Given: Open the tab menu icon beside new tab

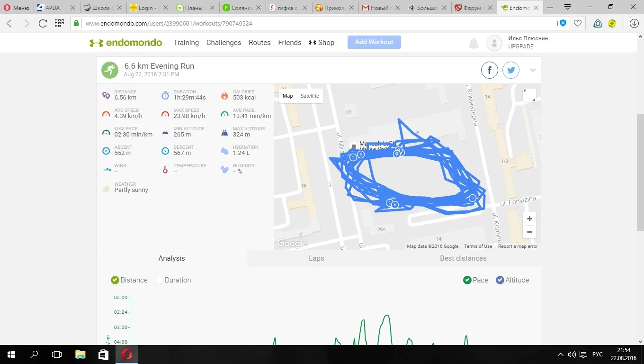Looking at the screenshot, I should click(567, 8).
